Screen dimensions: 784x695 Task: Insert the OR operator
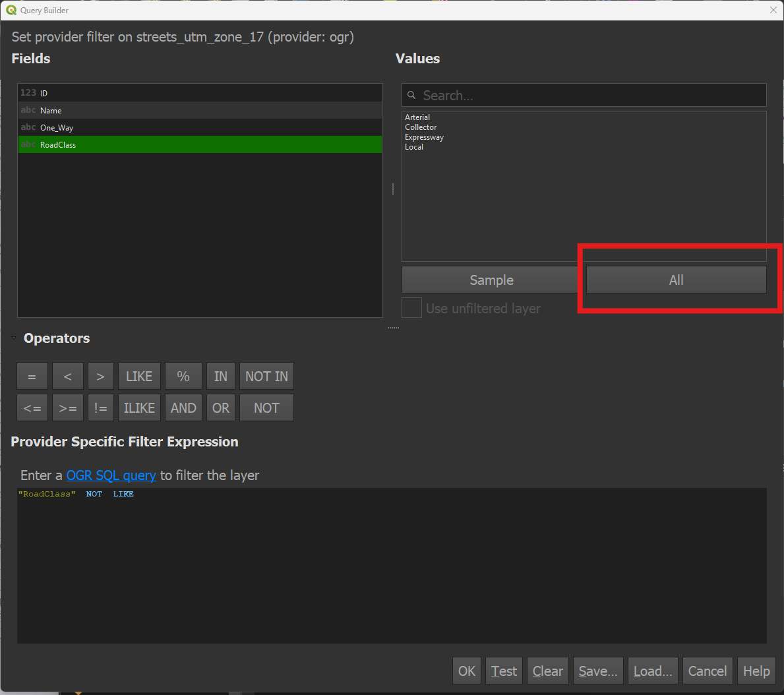pos(220,408)
